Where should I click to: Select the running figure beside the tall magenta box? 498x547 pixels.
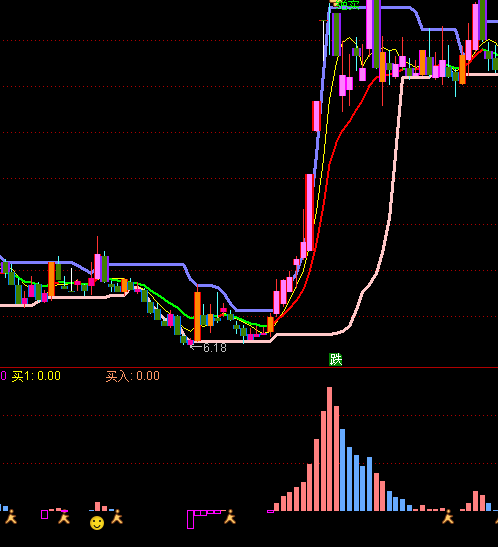click(x=230, y=517)
